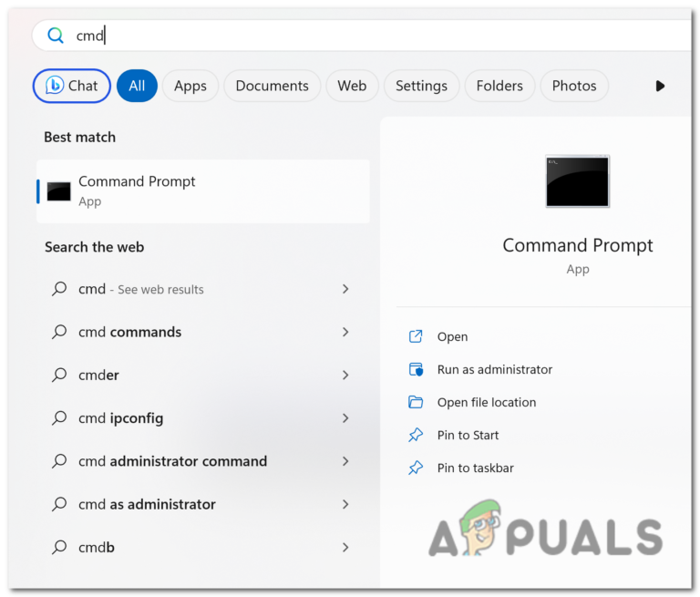
Task: Click the Run as administrator shield icon
Action: (416, 369)
